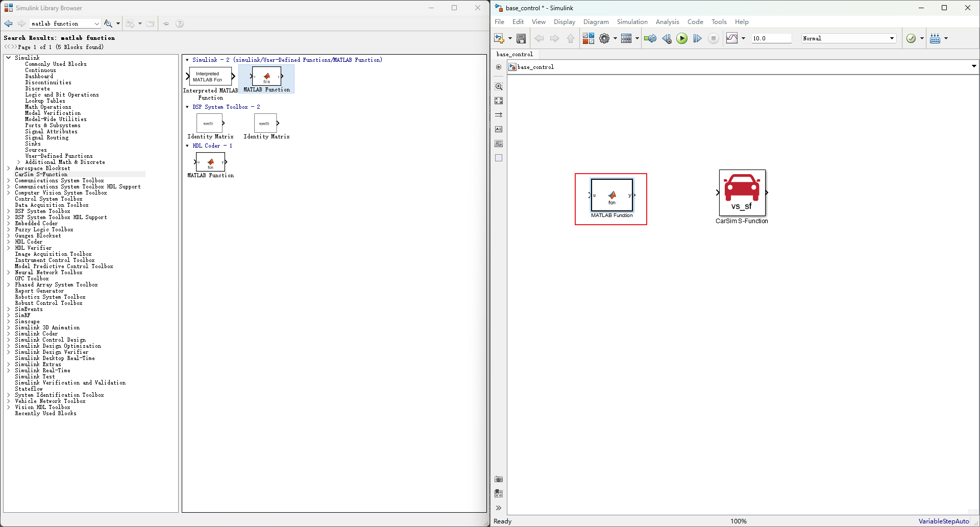Open the Analysis menu

pyautogui.click(x=667, y=21)
